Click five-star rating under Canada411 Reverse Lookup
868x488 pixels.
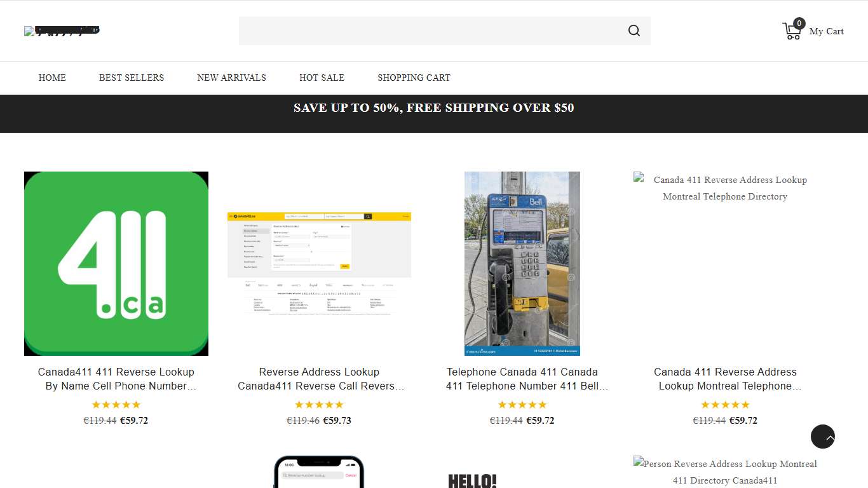point(116,405)
